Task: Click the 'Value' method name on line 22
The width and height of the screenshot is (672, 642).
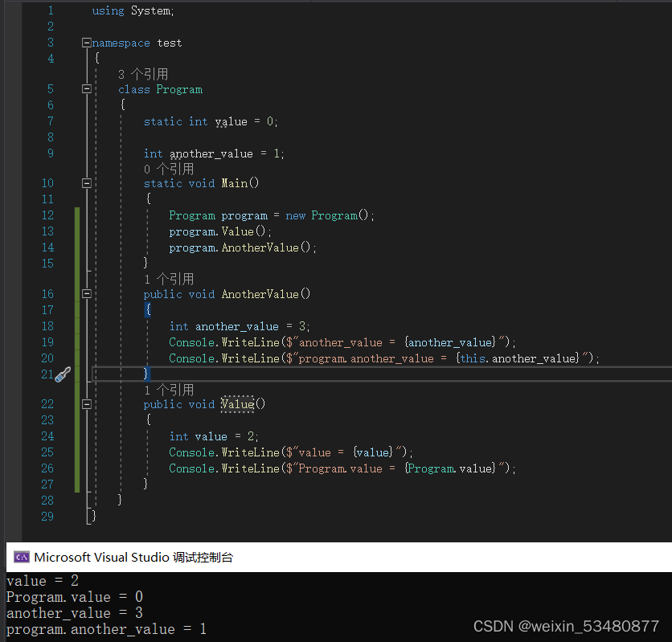Action: pos(237,404)
